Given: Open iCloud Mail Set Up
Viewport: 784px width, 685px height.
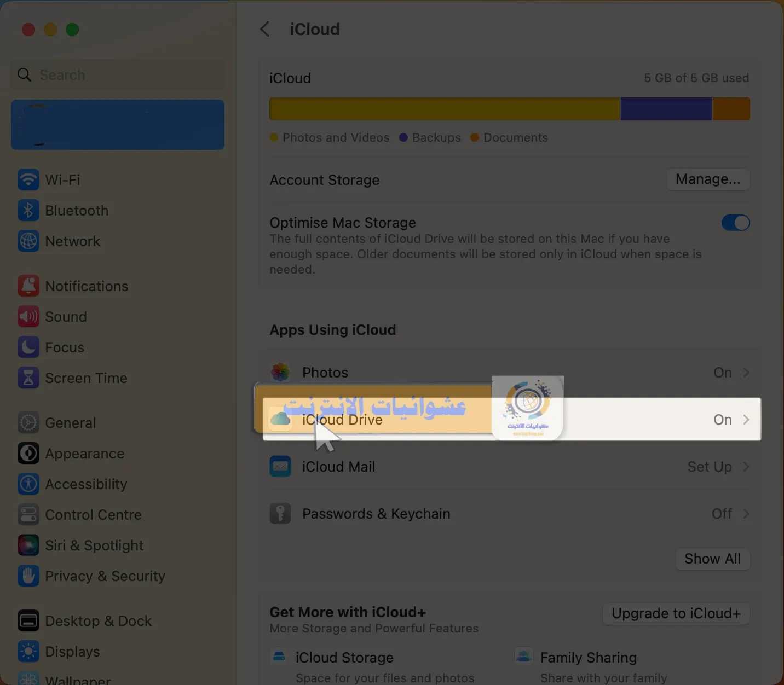Looking at the screenshot, I should pyautogui.click(x=710, y=467).
